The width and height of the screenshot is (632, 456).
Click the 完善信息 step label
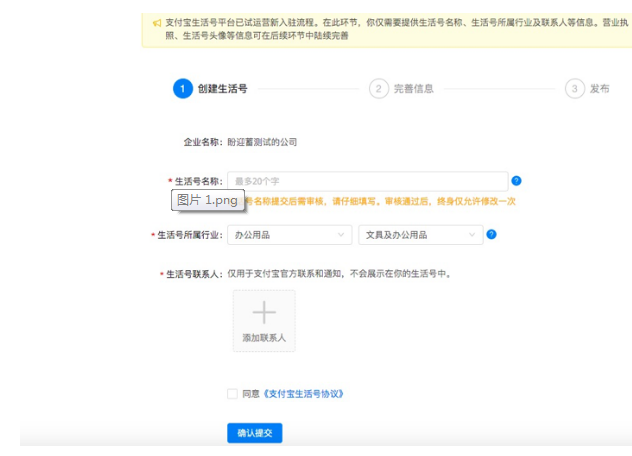pos(414,89)
